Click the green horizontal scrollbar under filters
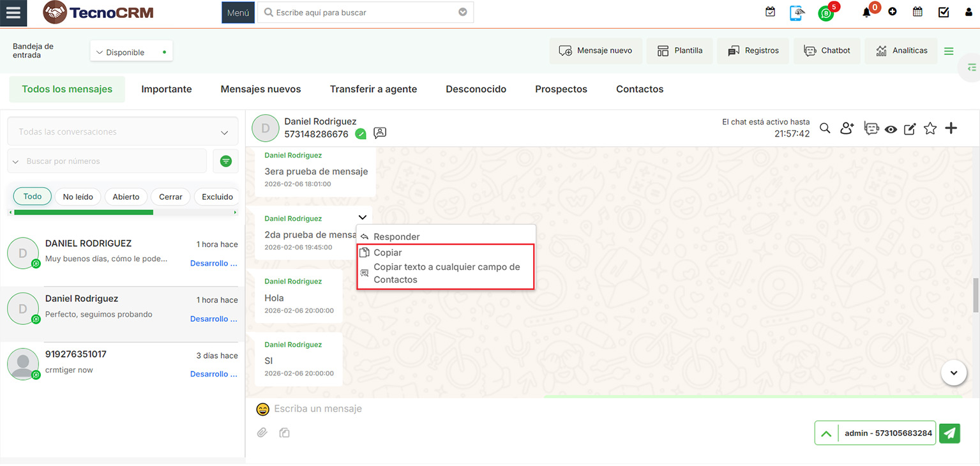This screenshot has width=980, height=466. [x=83, y=212]
